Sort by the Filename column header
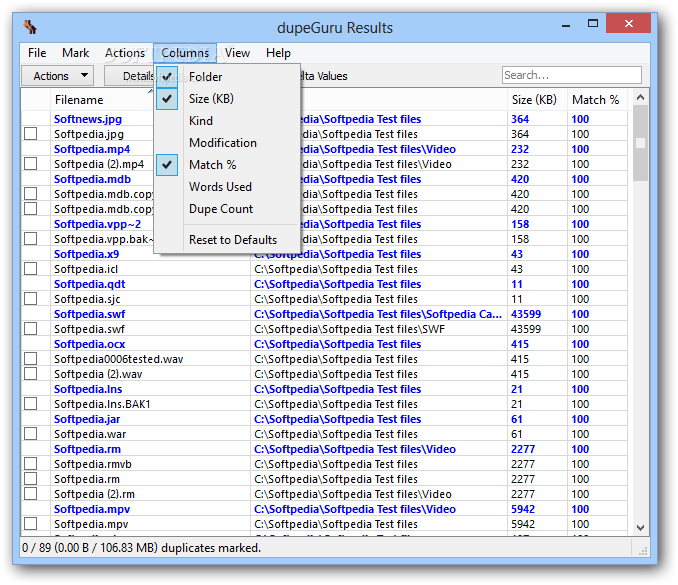Viewport: 678px width, 585px height. (102, 100)
